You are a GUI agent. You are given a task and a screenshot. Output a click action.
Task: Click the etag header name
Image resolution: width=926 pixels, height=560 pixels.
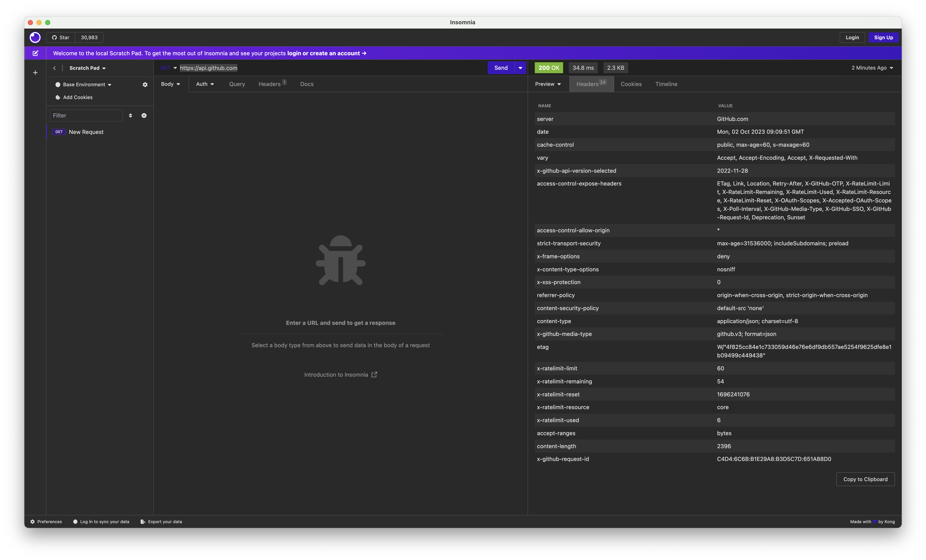[543, 347]
